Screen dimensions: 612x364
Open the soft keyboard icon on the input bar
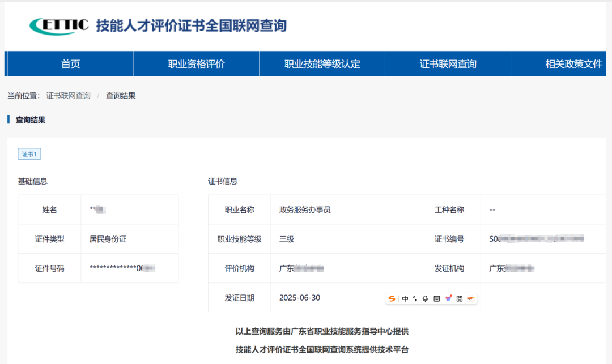tap(437, 298)
